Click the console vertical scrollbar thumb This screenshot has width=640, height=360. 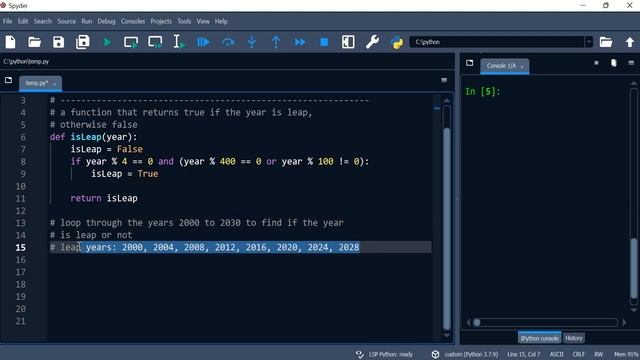(x=634, y=269)
